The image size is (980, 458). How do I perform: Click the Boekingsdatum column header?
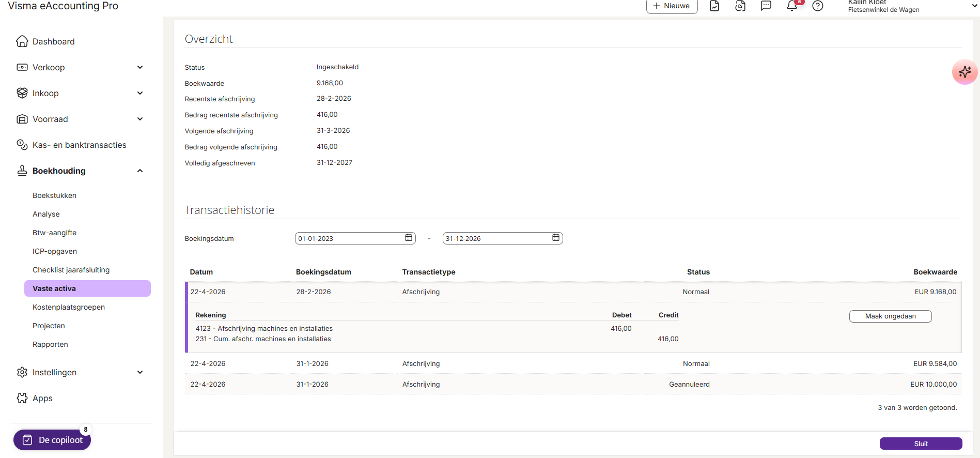tap(323, 272)
